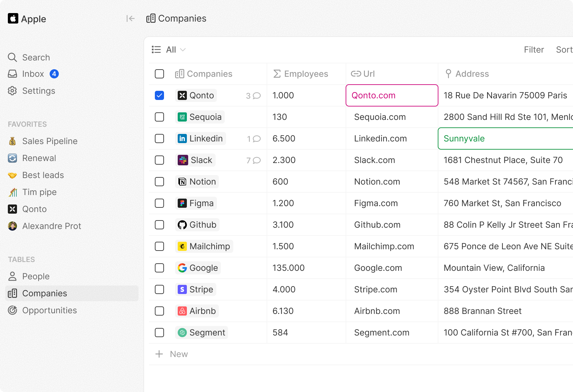Click the Apple workspace logo icon
573x392 pixels.
pyautogui.click(x=13, y=19)
